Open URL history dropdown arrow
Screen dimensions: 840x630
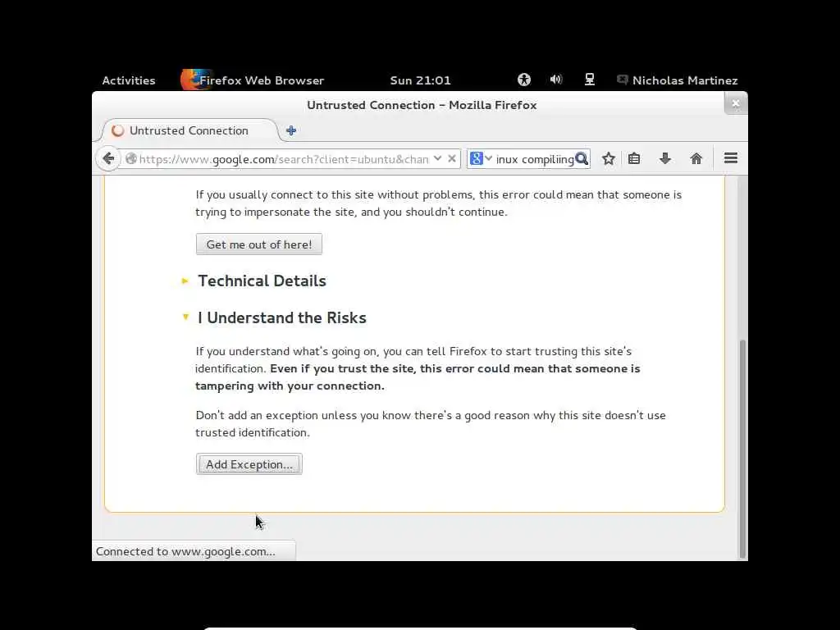tap(438, 158)
